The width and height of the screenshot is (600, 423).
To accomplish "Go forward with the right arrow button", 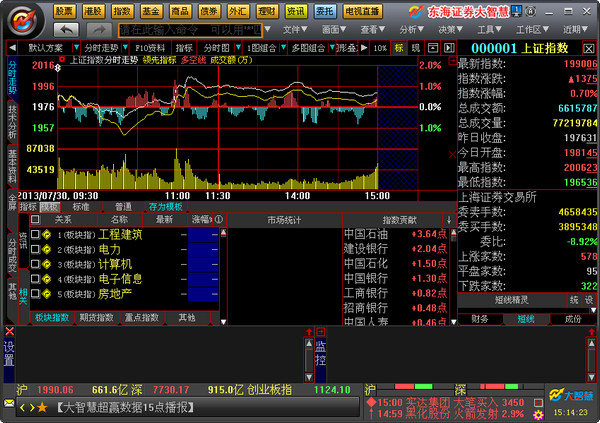I will [x=99, y=29].
